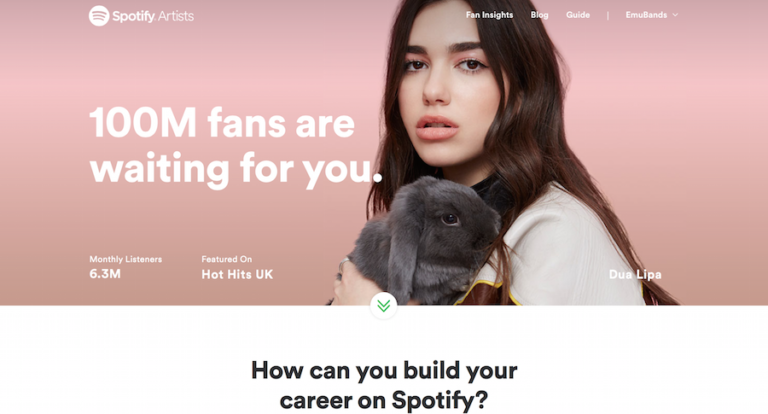Click the Monthly Listeners label text
Screen dimensions: 768x414
(x=125, y=259)
